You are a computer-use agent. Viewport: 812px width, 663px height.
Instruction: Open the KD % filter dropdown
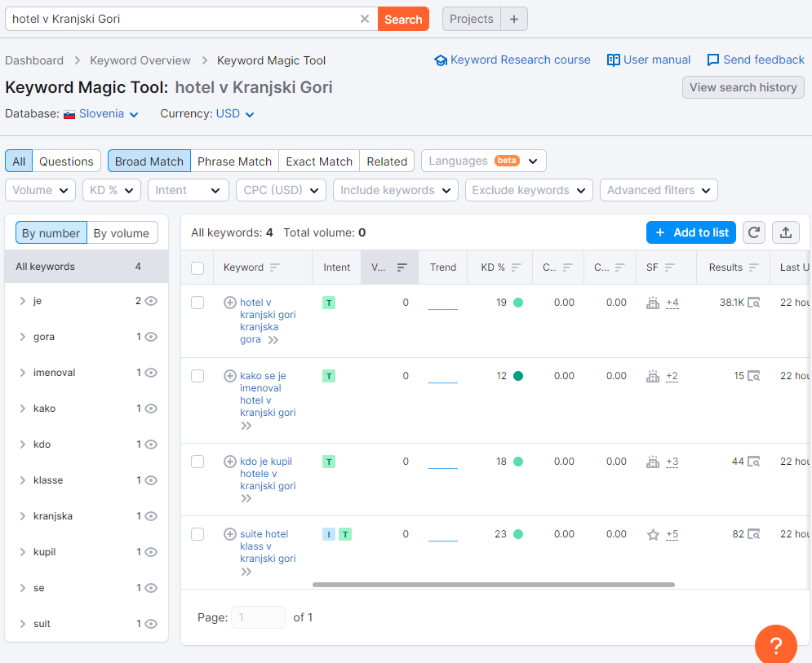(x=111, y=190)
